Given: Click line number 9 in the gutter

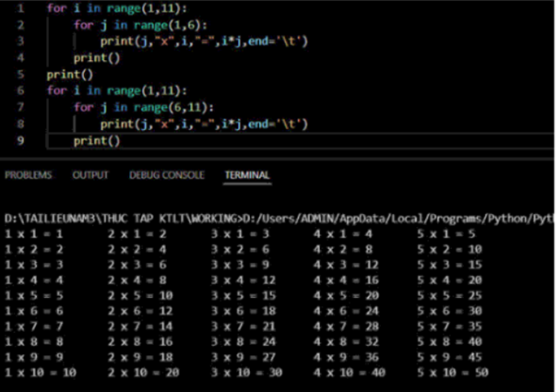Looking at the screenshot, I should [20, 140].
